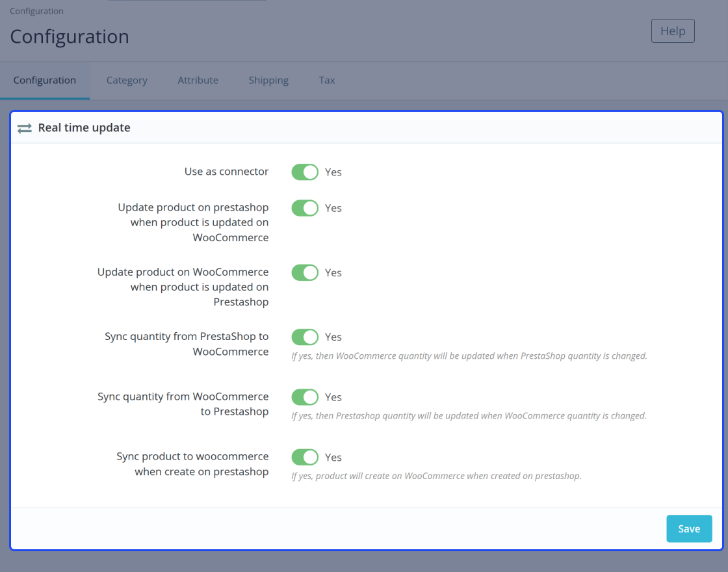Click hint about product created on WooCommerce
The image size is (728, 572).
coord(436,476)
